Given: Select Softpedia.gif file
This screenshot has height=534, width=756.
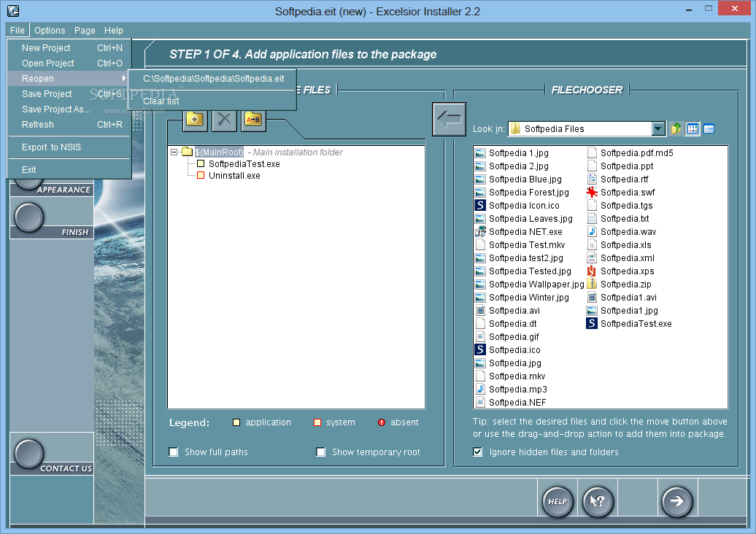Looking at the screenshot, I should tap(507, 337).
